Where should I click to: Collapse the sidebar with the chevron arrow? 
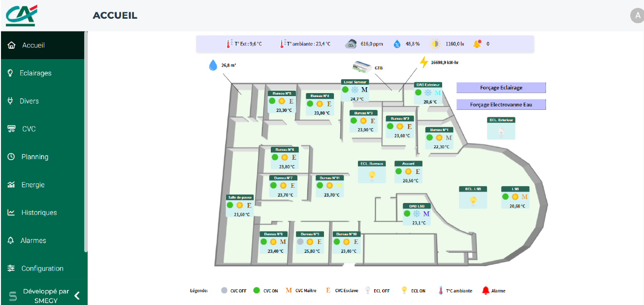pos(77,296)
